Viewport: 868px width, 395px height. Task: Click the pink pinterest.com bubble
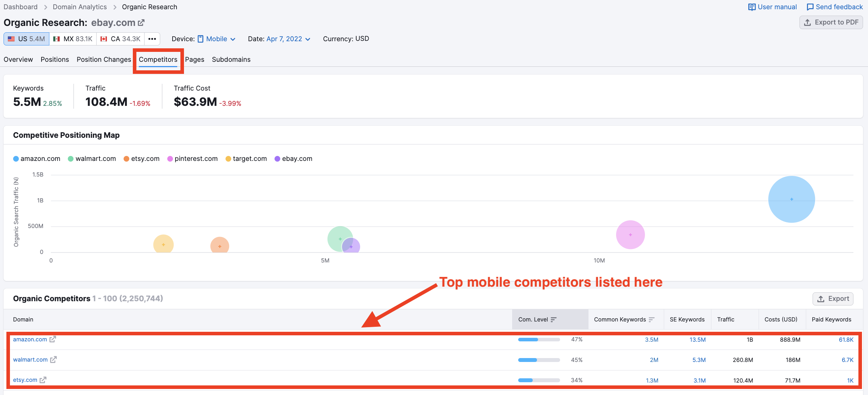[630, 235]
